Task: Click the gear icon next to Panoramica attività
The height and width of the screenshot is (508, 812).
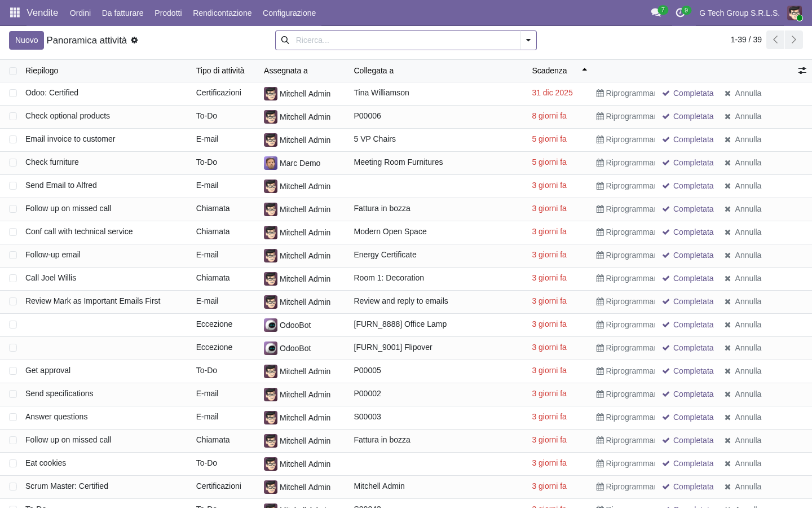Action: pos(134,40)
